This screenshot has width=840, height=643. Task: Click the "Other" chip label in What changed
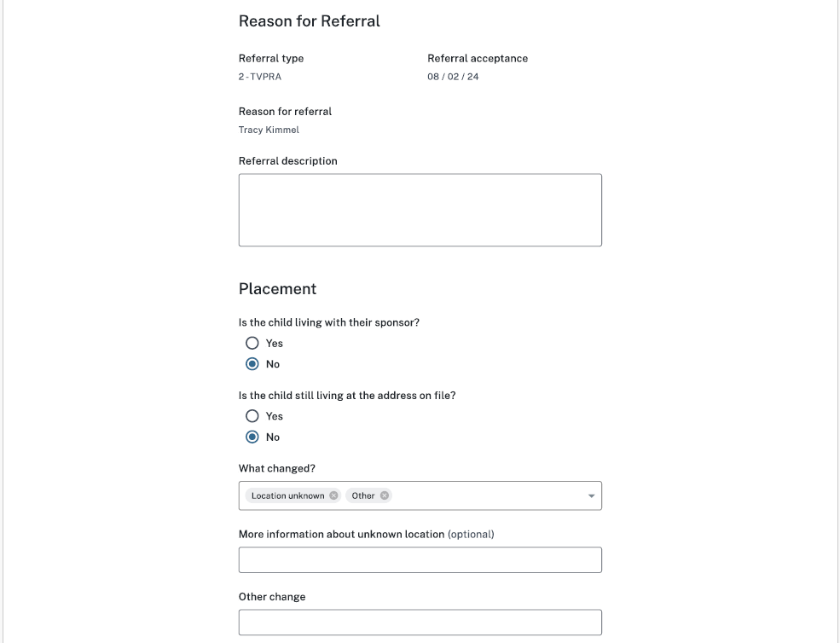tap(363, 495)
